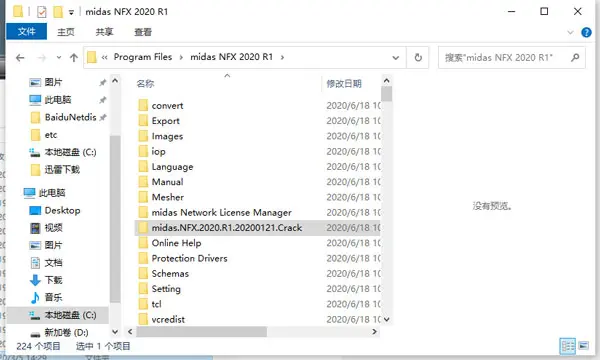Open the recent locations dropdown arrow

click(59, 58)
